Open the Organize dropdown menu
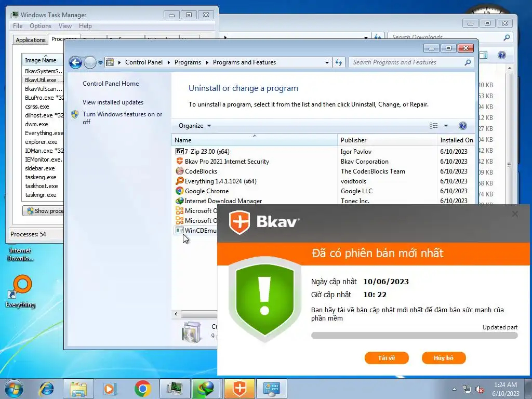The width and height of the screenshot is (532, 399). [195, 126]
